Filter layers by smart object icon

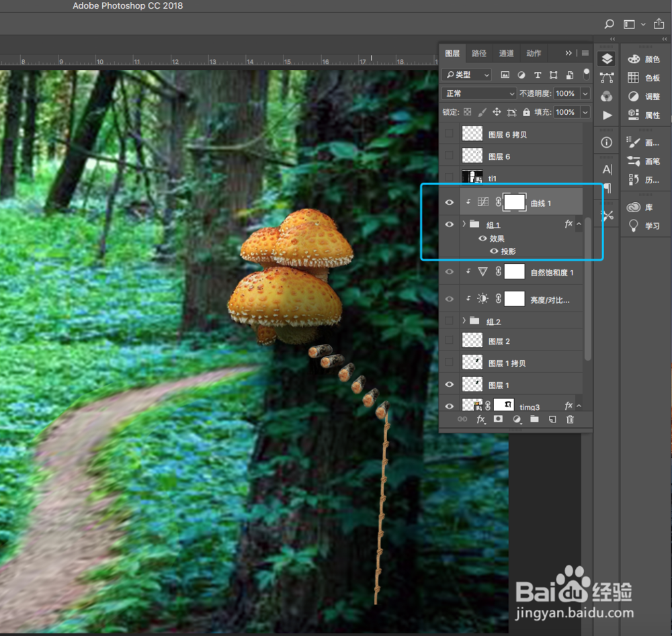point(570,75)
